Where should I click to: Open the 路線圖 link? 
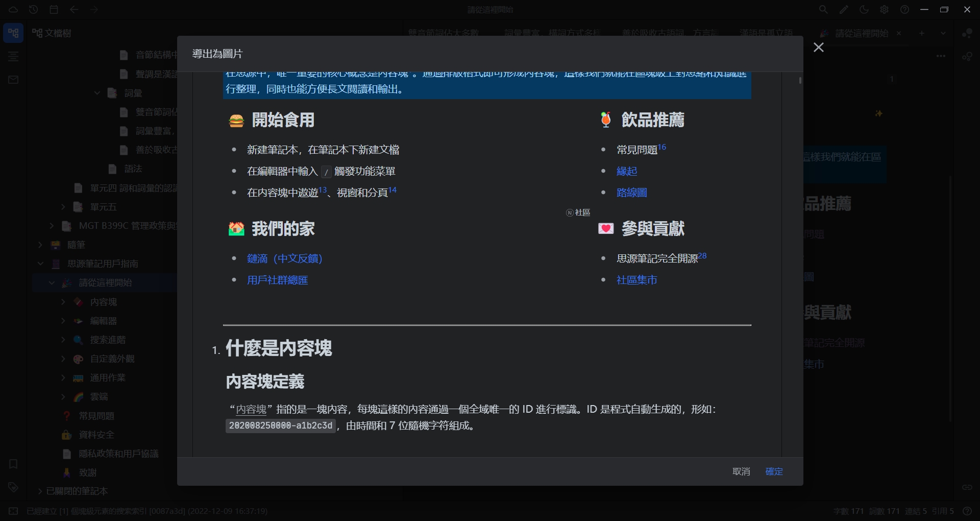(631, 193)
